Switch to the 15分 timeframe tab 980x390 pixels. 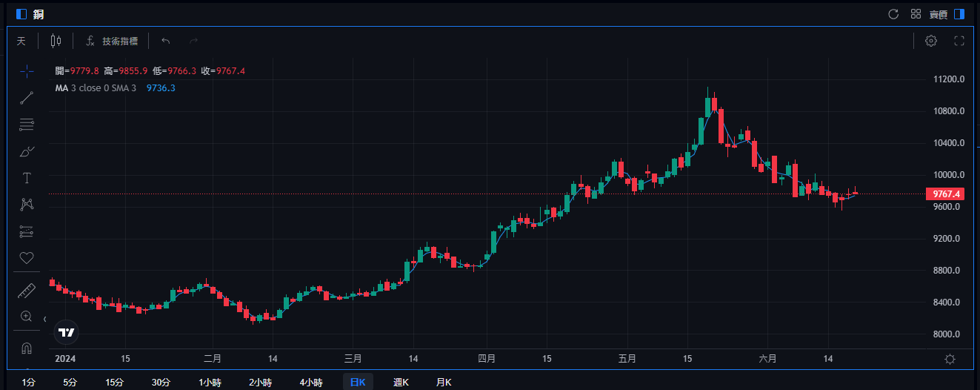(114, 382)
